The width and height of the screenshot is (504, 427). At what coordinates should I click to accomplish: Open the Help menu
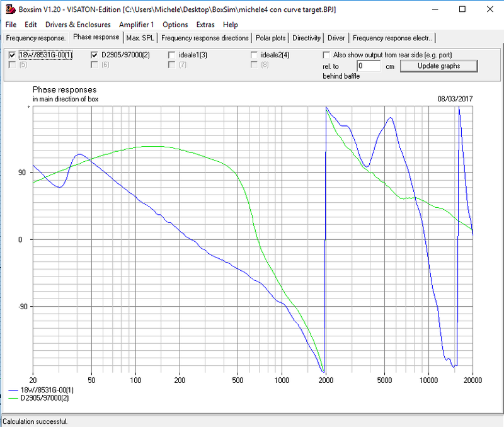[x=231, y=25]
